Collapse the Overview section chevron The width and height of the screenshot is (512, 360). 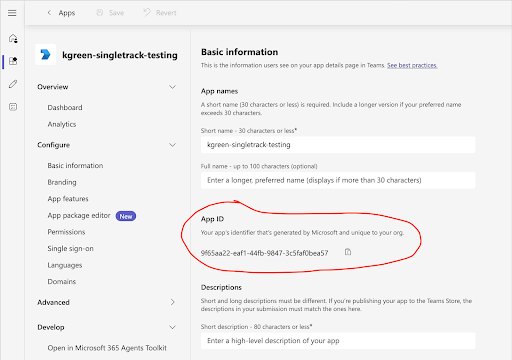pyautogui.click(x=172, y=87)
